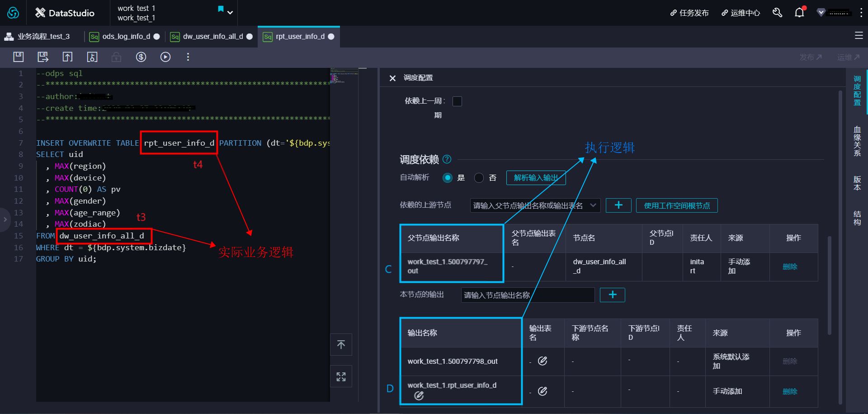Click the save-as toolbar icon
Viewport: 868px width, 414px height.
tap(43, 57)
